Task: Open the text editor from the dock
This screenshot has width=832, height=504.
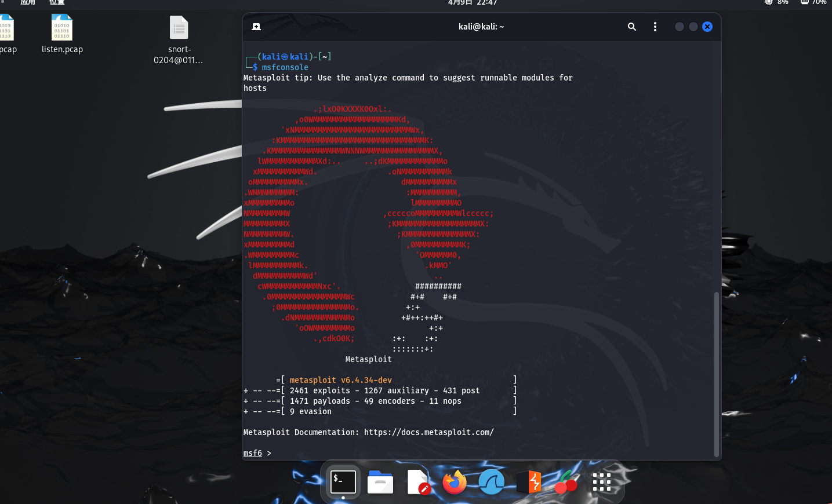Action: (x=417, y=482)
